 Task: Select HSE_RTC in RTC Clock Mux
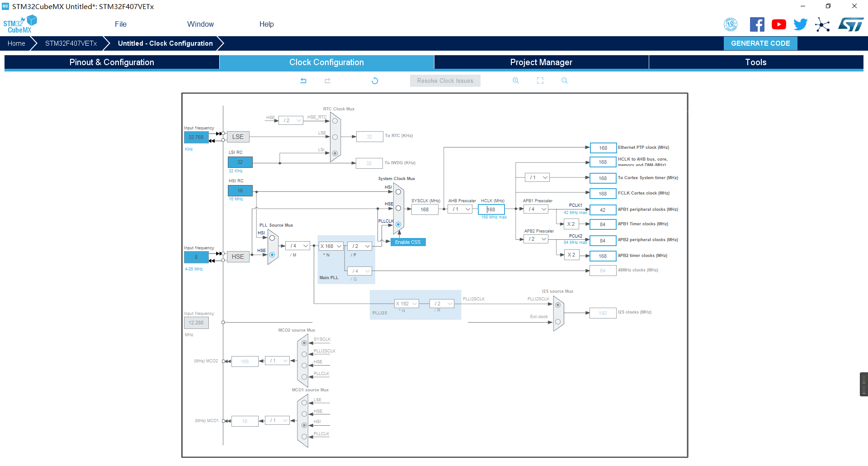(335, 121)
